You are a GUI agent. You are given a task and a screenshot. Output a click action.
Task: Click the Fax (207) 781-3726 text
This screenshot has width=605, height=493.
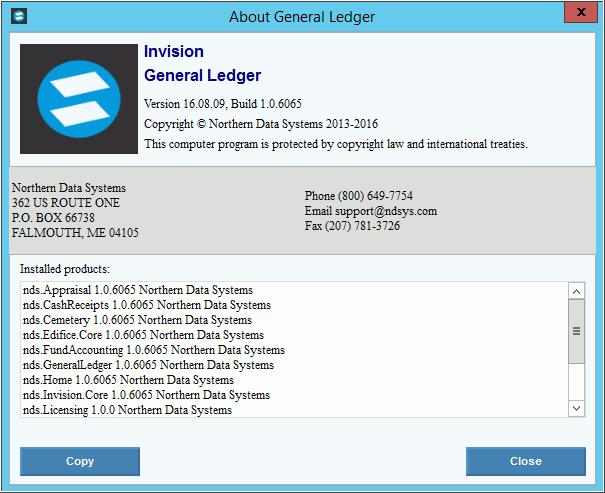click(352, 226)
